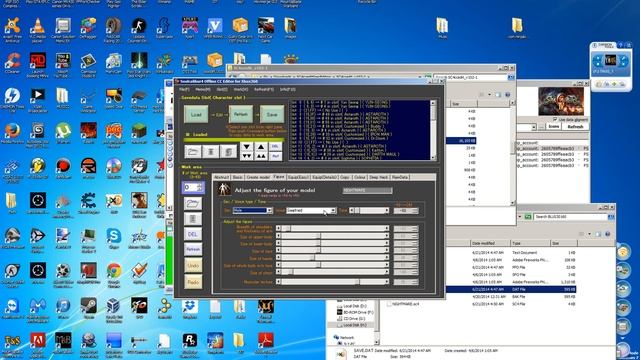Click the work area number stepper
This screenshot has width=640, height=360.
coord(193,187)
